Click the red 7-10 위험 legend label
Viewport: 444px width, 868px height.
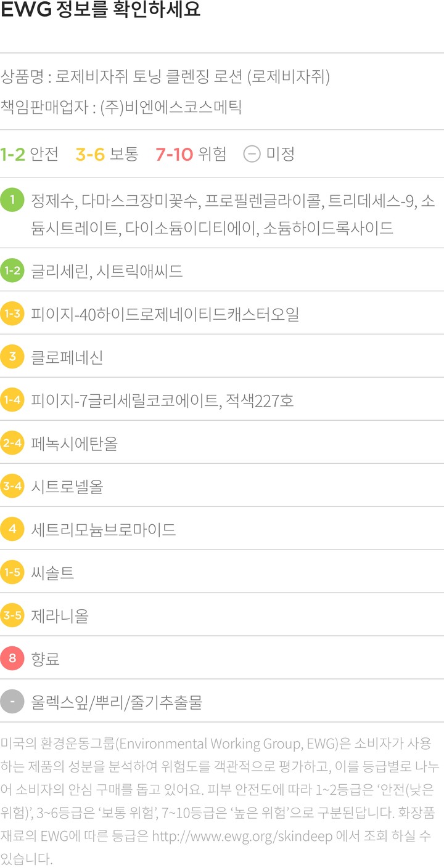191,153
